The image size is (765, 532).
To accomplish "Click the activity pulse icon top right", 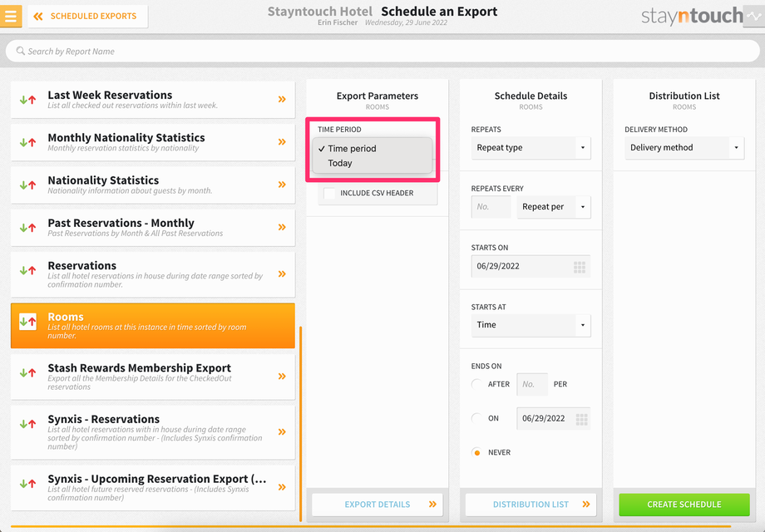I will (754, 16).
